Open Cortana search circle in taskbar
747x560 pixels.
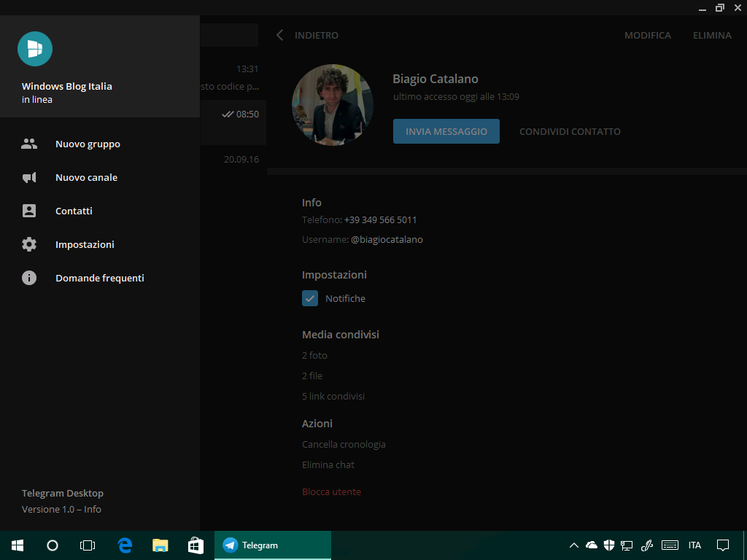point(53,545)
